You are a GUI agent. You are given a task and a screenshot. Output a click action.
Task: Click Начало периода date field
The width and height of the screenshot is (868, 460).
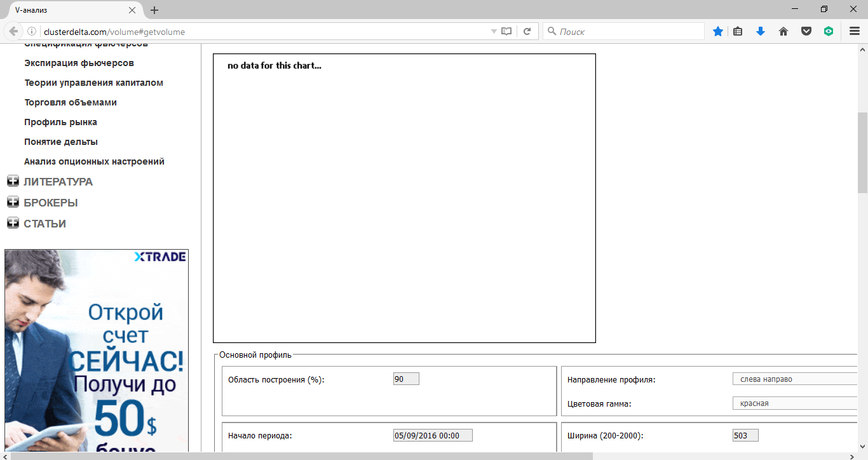click(433, 435)
